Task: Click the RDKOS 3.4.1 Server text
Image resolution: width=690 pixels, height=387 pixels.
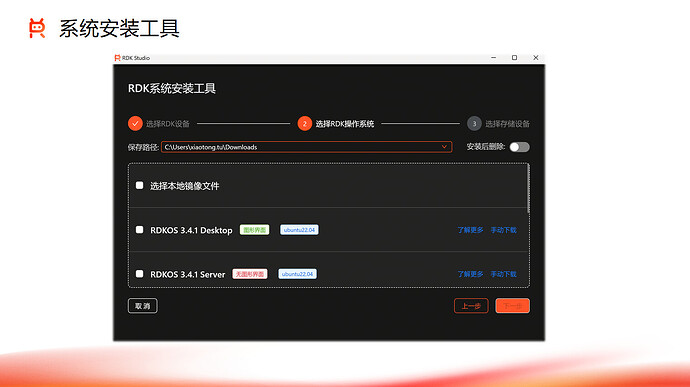Action: (x=187, y=274)
